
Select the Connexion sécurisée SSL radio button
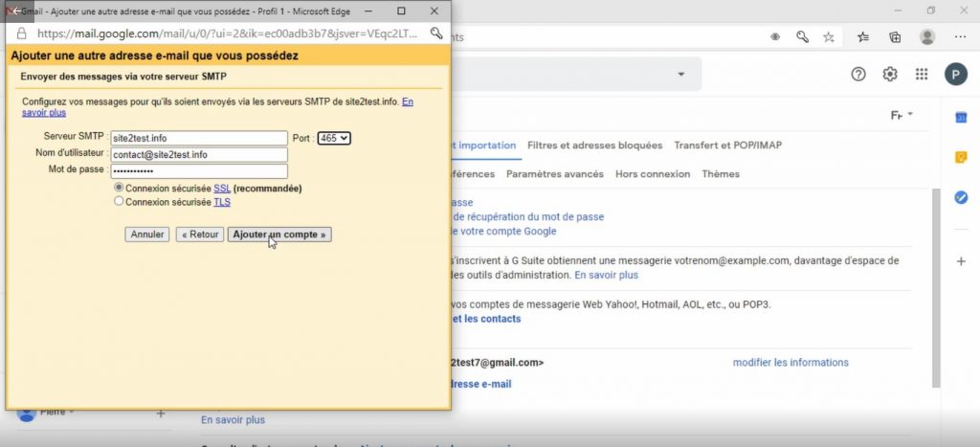click(118, 188)
